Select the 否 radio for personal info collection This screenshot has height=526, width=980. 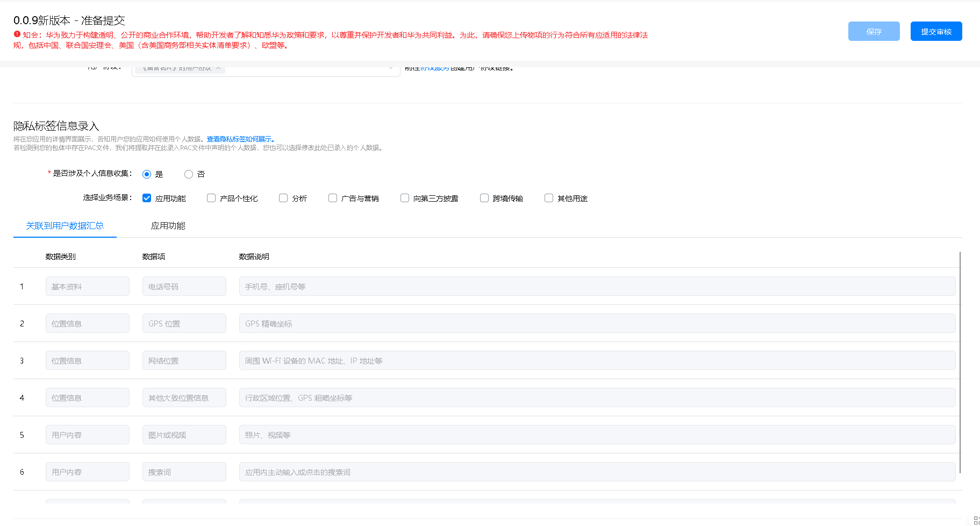[x=189, y=174]
